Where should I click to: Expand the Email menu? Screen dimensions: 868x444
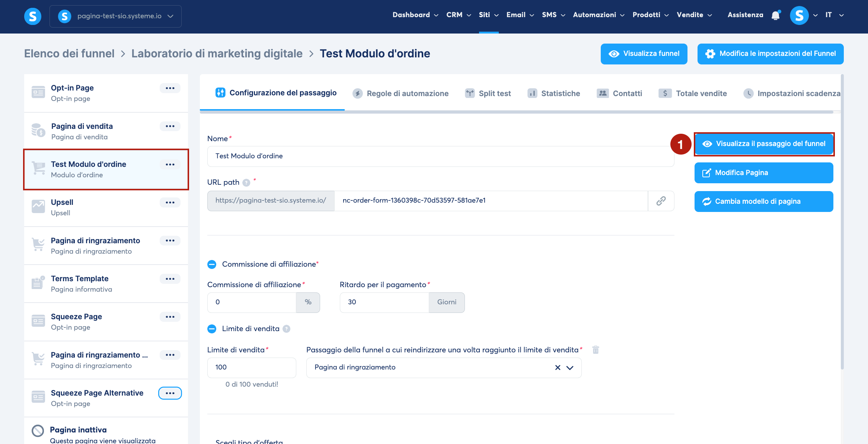[x=520, y=15]
